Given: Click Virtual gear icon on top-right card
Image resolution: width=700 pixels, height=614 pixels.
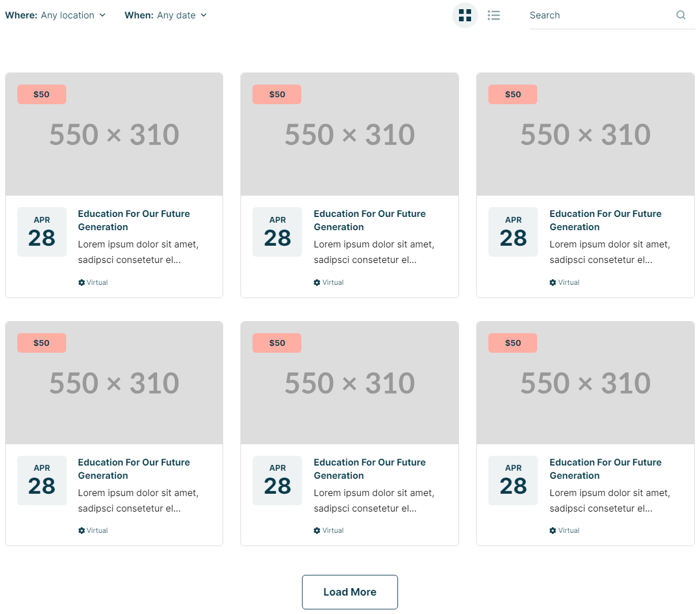Looking at the screenshot, I should coord(553,283).
